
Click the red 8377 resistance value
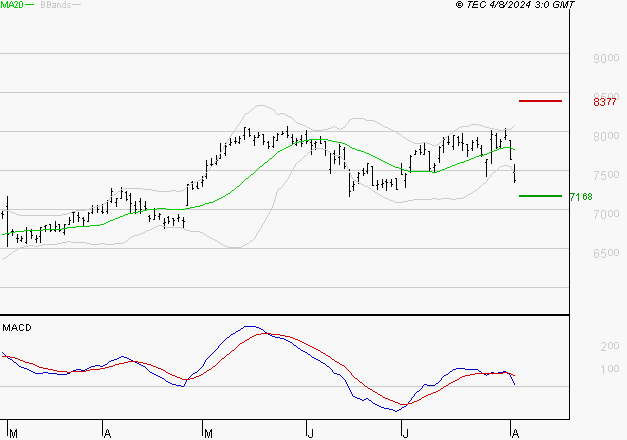[x=605, y=102]
